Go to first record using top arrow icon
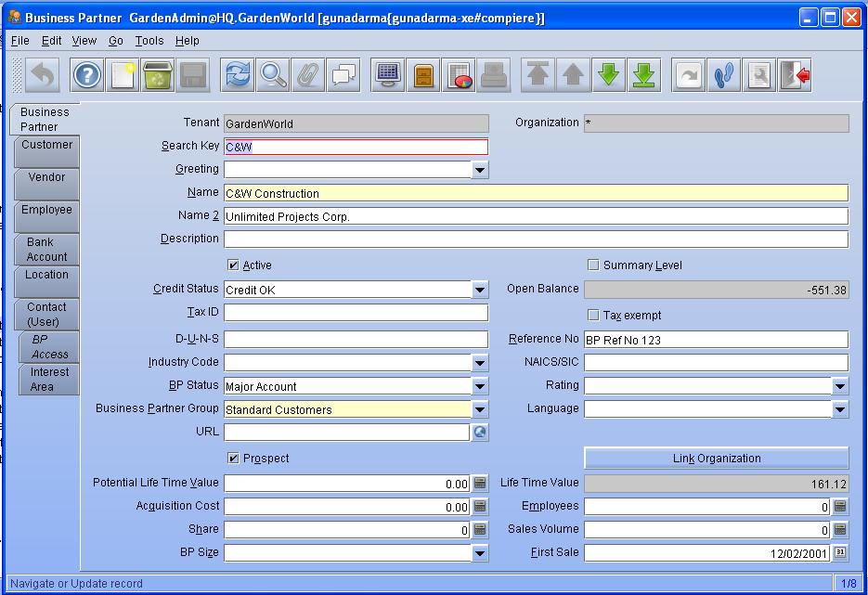 point(538,74)
